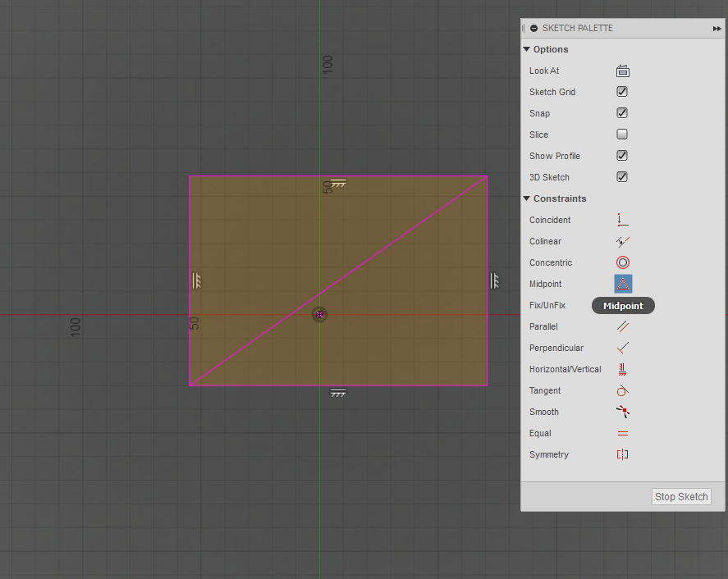
Task: Enable the Slice checkbox
Action: [x=622, y=134]
